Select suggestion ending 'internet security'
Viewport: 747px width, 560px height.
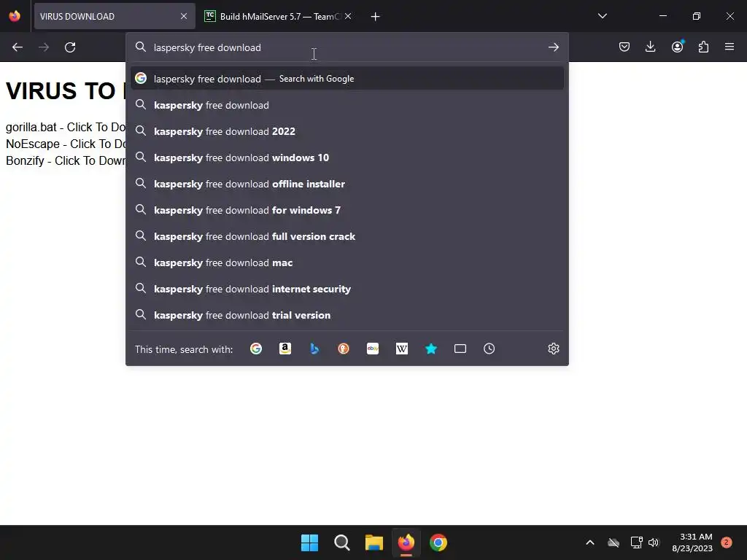347,289
